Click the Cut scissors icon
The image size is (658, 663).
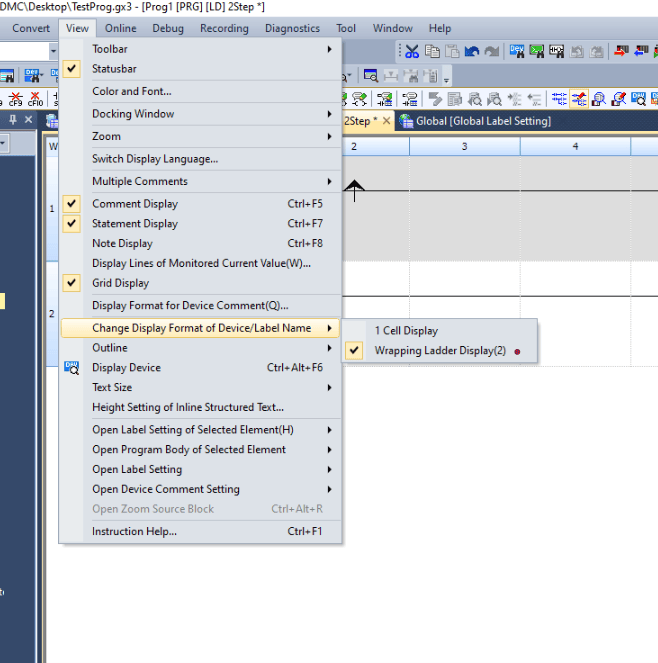pos(411,52)
